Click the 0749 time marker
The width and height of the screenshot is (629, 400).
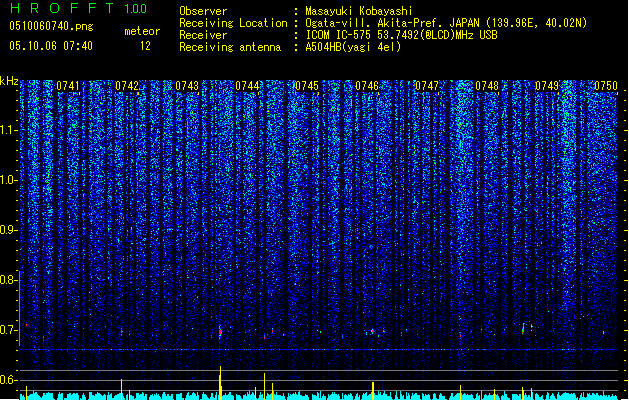(x=547, y=86)
